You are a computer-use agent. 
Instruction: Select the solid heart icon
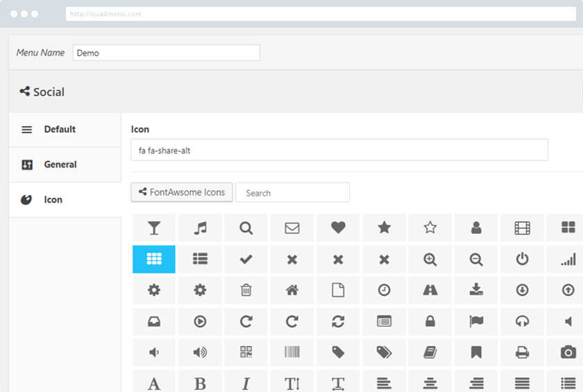(338, 228)
